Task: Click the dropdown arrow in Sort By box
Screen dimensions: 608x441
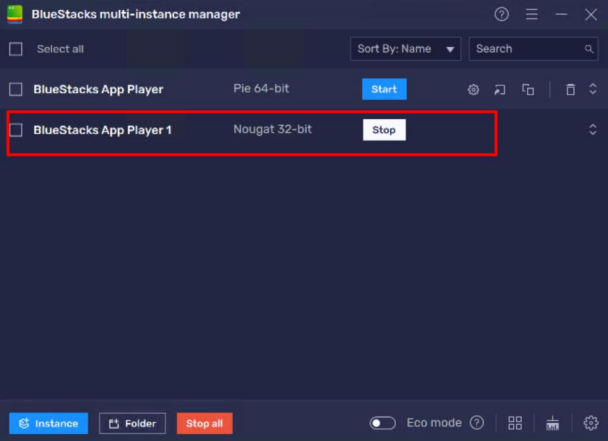Action: (x=450, y=50)
